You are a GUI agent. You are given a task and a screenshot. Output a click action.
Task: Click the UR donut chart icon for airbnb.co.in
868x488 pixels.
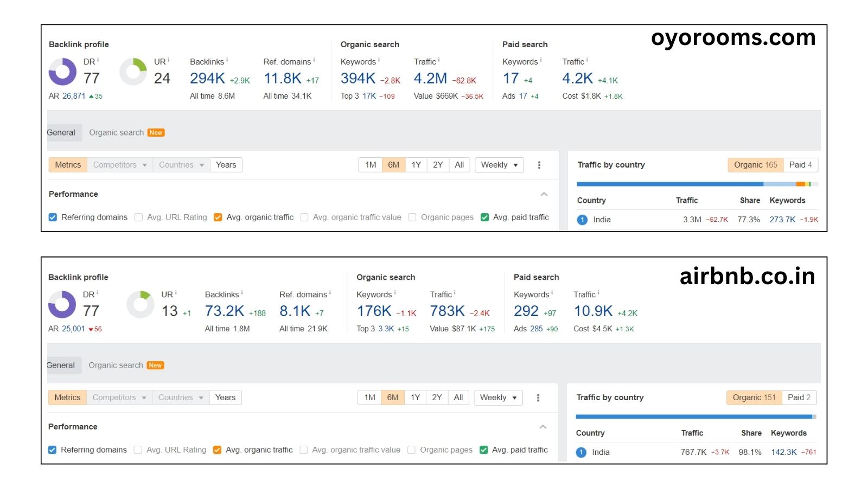click(x=141, y=305)
